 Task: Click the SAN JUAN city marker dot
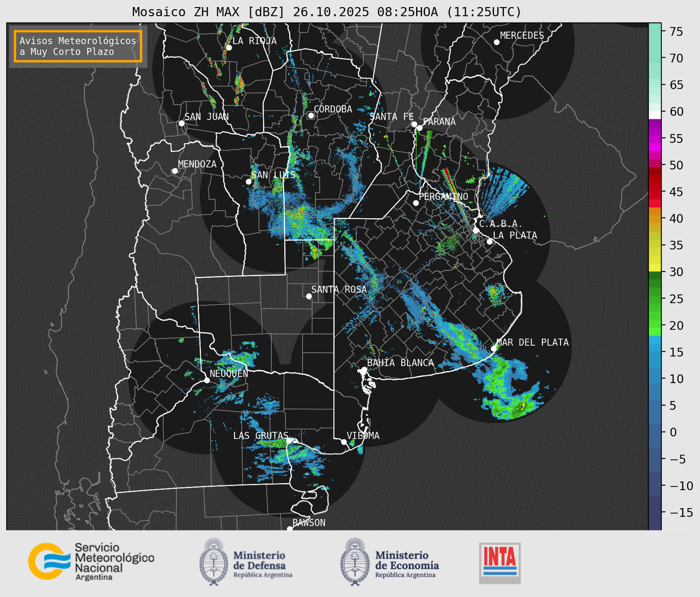pos(181,123)
